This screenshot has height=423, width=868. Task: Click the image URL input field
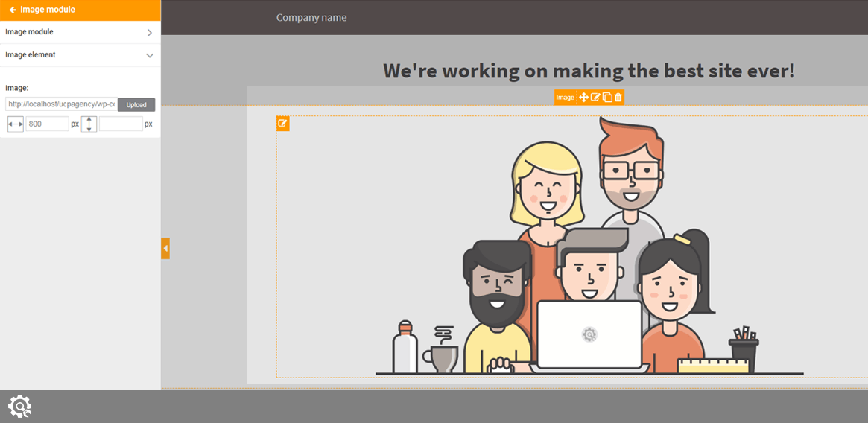(61, 105)
